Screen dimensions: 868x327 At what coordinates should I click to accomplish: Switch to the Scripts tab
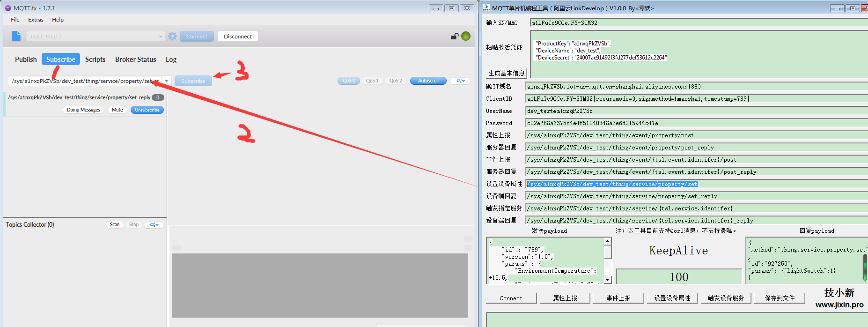coord(95,59)
